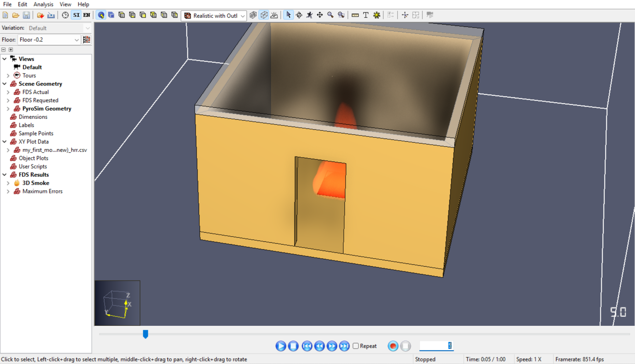Expand the Tours tree node
This screenshot has width=635, height=364.
(x=8, y=76)
